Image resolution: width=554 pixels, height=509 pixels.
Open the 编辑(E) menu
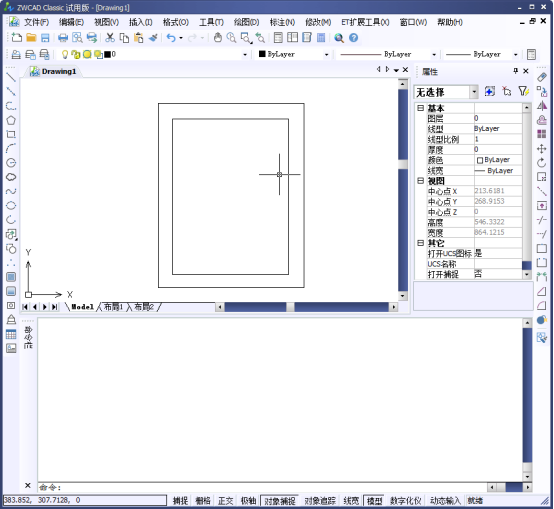pyautogui.click(x=71, y=22)
